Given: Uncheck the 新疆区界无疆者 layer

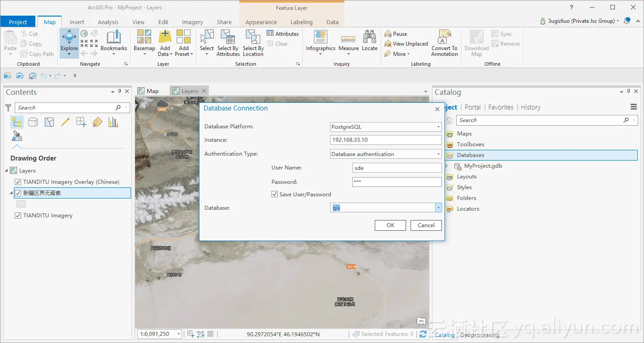Looking at the screenshot, I should [18, 193].
